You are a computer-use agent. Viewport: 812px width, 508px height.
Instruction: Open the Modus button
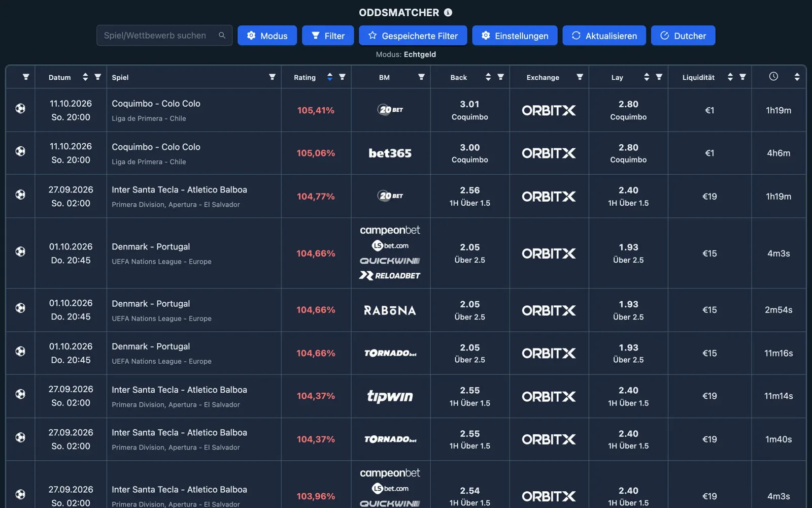pyautogui.click(x=267, y=36)
